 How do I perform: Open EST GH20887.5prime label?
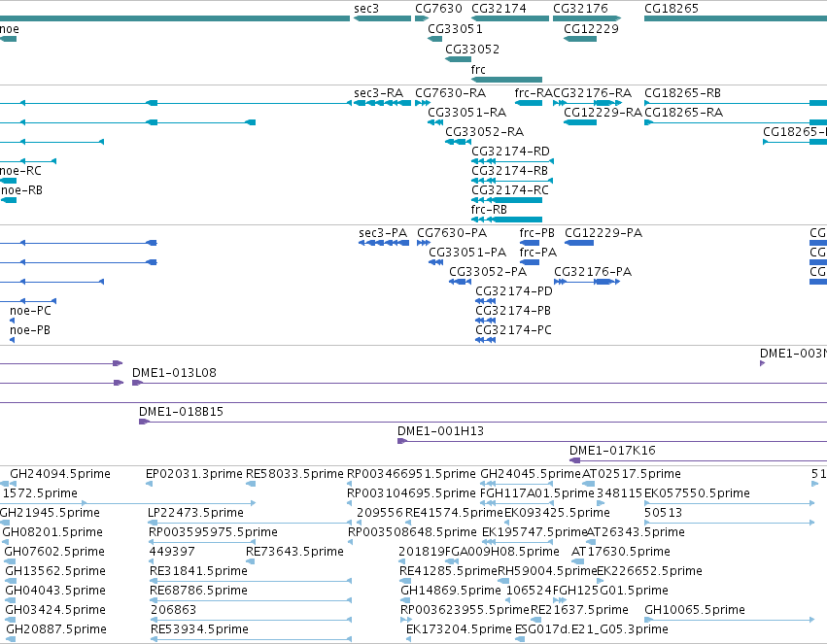[56, 629]
